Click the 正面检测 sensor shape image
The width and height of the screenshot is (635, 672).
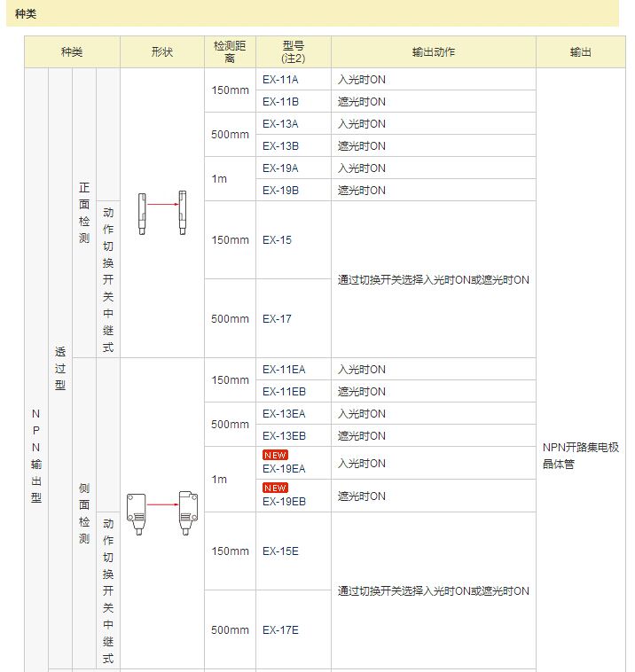pos(161,213)
